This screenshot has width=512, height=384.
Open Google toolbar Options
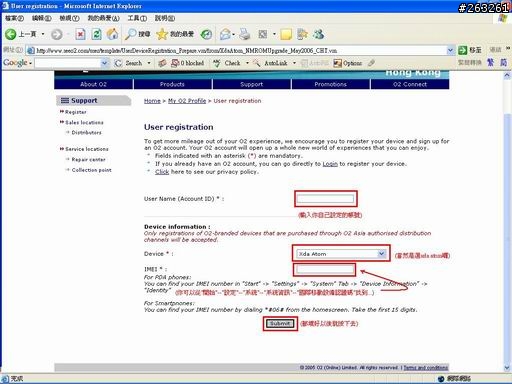(x=348, y=63)
